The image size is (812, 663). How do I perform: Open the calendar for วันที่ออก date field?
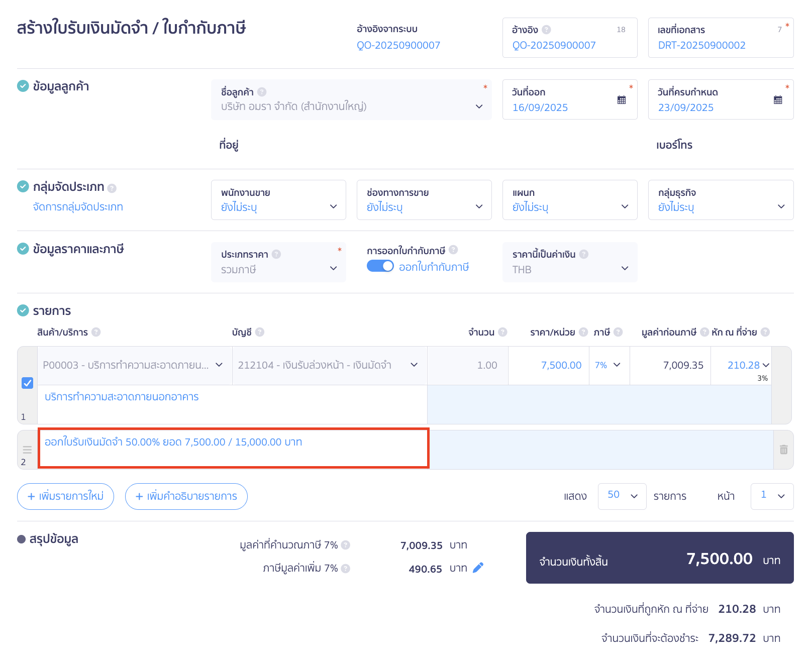(x=621, y=99)
